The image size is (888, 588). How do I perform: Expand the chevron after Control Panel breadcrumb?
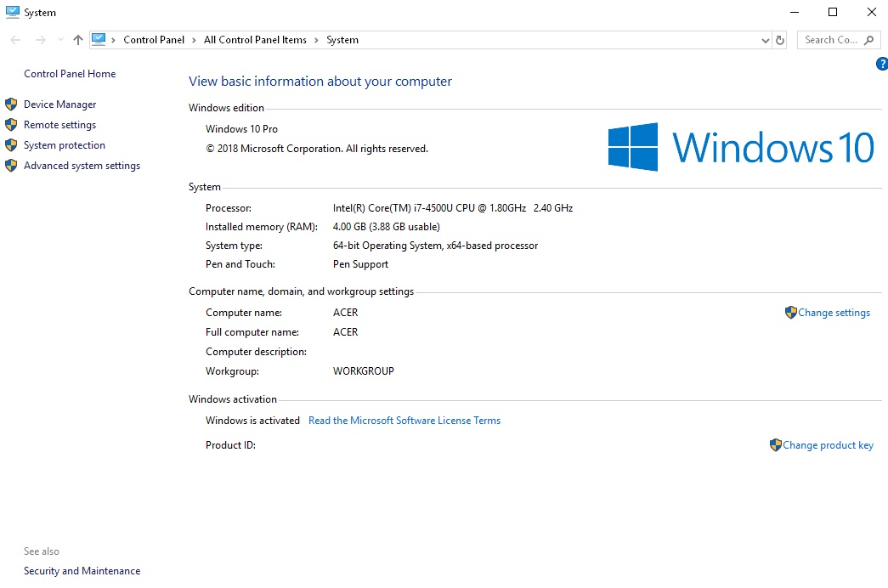coord(194,40)
